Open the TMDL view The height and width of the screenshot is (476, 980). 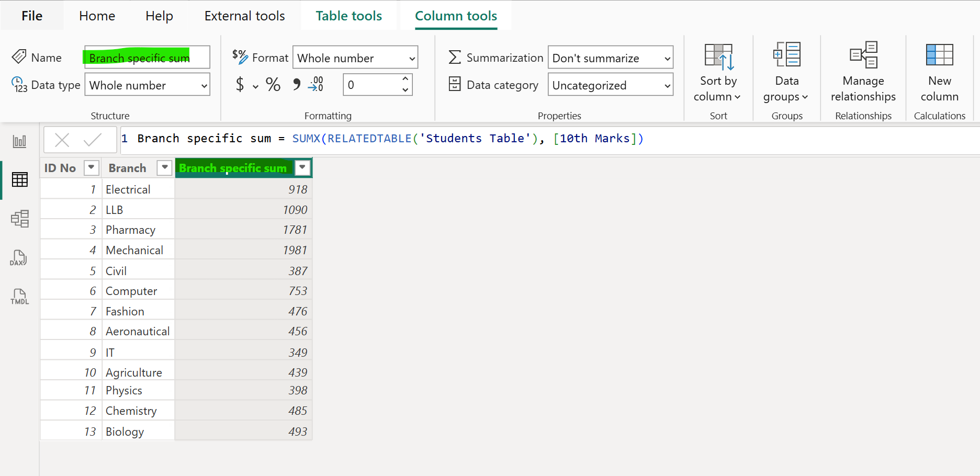click(19, 296)
